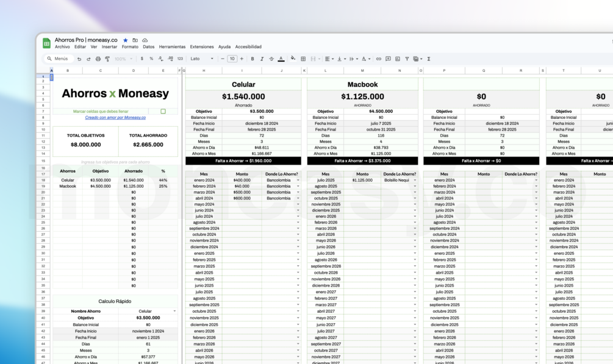Viewport: 613px width, 364px height.
Task: Check the cloud save status icon
Action: [145, 40]
